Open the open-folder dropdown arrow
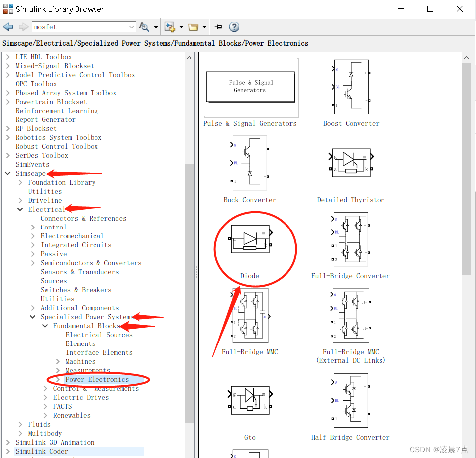This screenshot has width=476, height=458. 204,27
